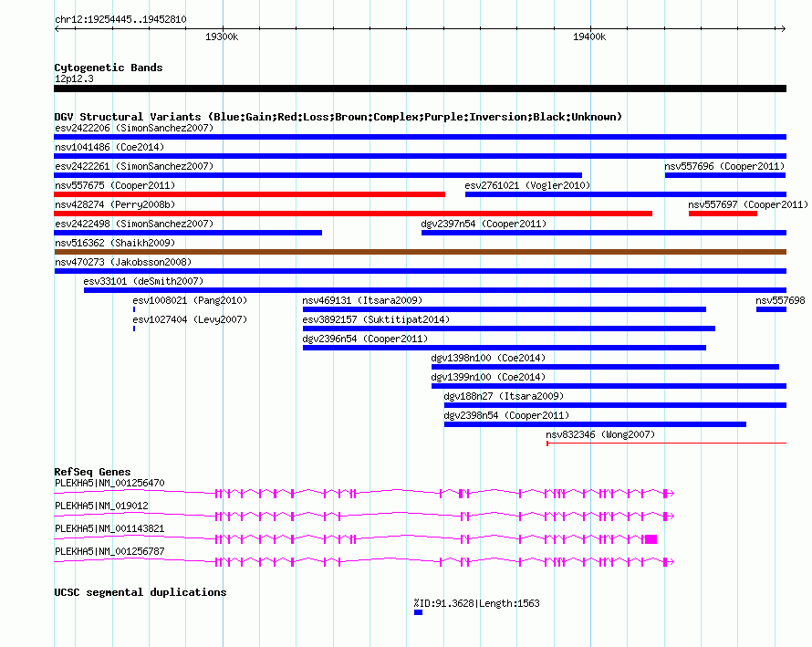The width and height of the screenshot is (812, 647).
Task: Click the right arrow of the ruler
Action: 784,28
